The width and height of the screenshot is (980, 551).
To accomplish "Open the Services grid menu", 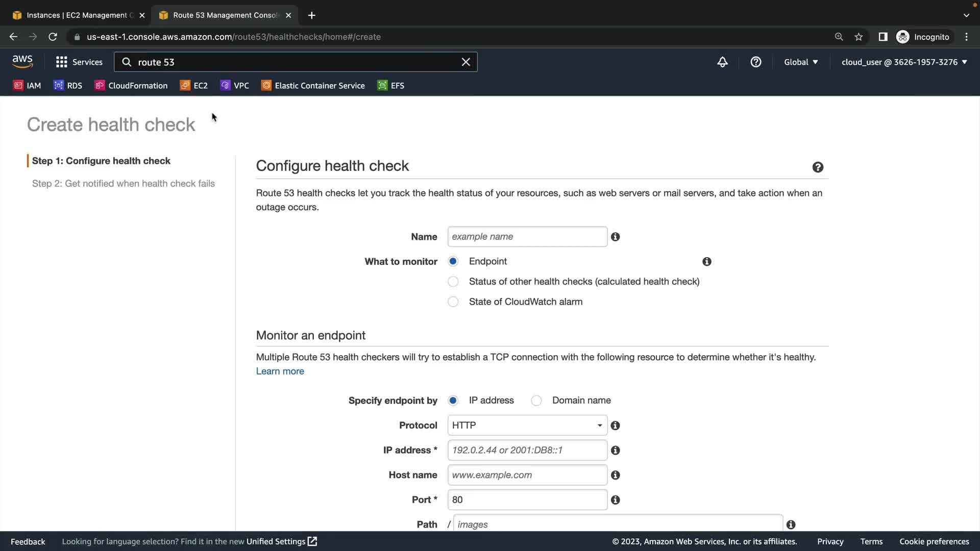I will pyautogui.click(x=79, y=62).
